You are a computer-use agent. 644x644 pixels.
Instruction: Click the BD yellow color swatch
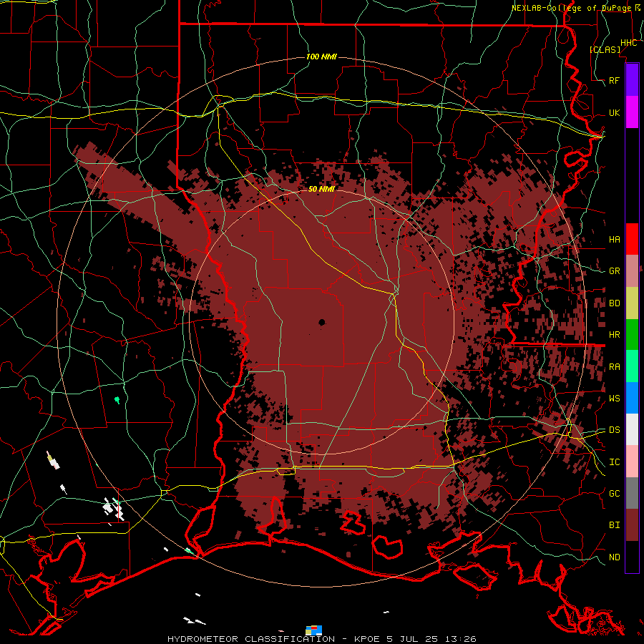coord(632,303)
